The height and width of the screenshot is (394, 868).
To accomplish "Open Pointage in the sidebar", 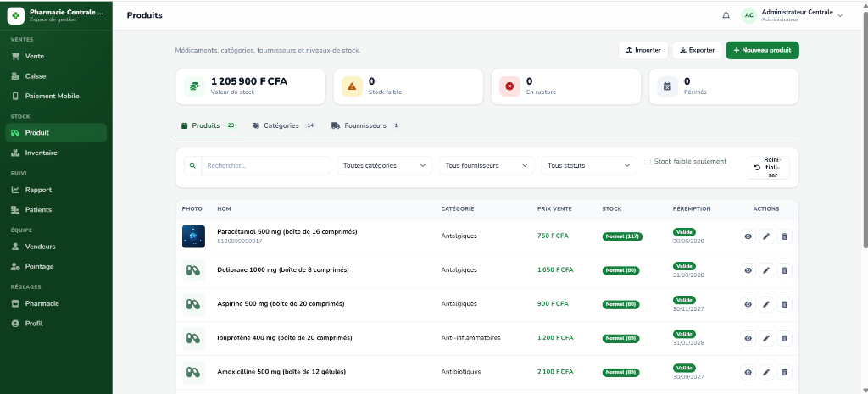I will pos(56,267).
